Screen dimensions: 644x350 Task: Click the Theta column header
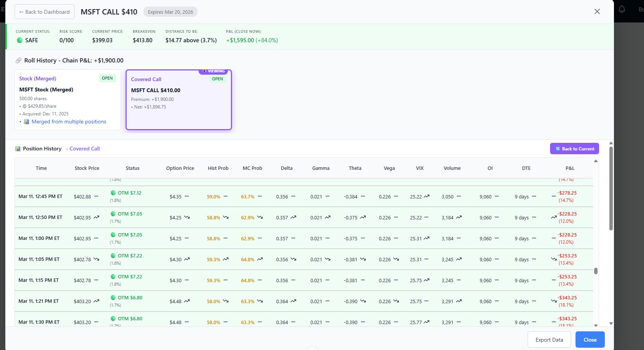(x=355, y=168)
